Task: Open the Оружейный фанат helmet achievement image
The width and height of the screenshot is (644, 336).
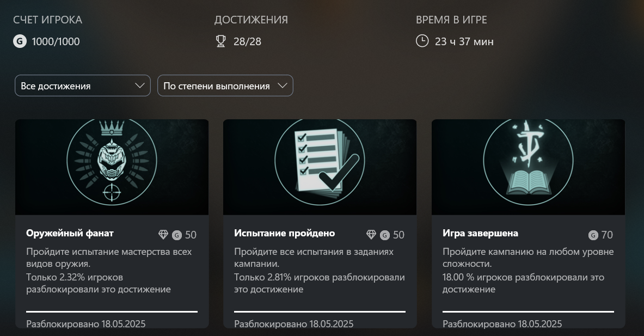Action: [112, 167]
